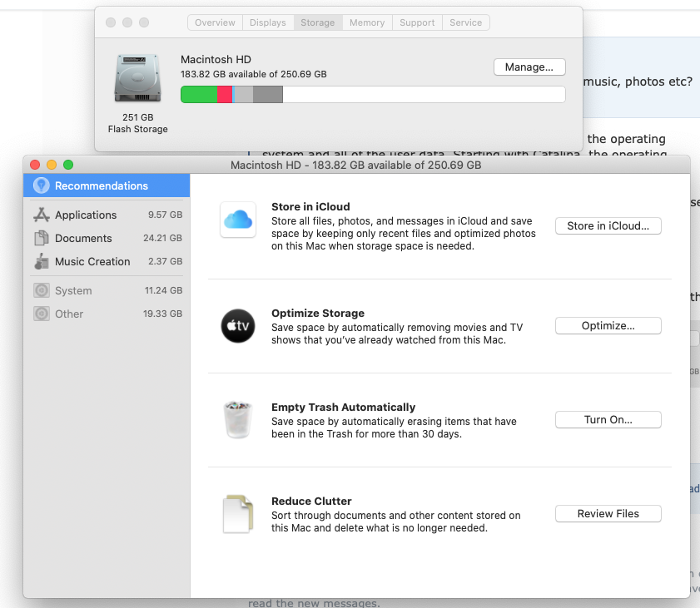Click the Store in iCloud... button

(608, 225)
